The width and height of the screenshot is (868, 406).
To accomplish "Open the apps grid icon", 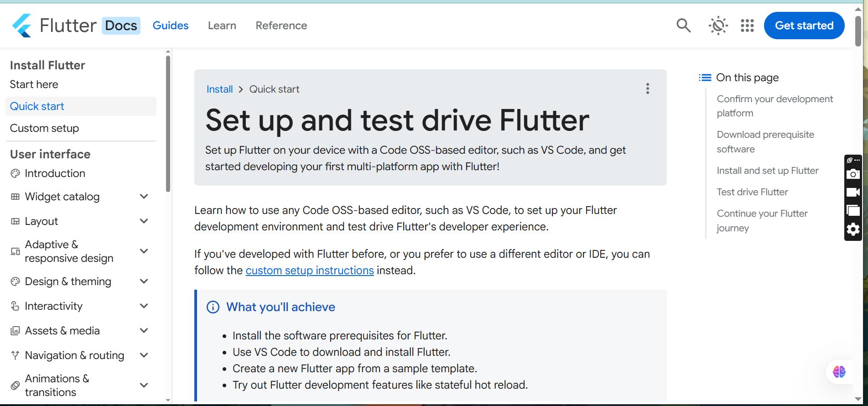I will (x=747, y=26).
